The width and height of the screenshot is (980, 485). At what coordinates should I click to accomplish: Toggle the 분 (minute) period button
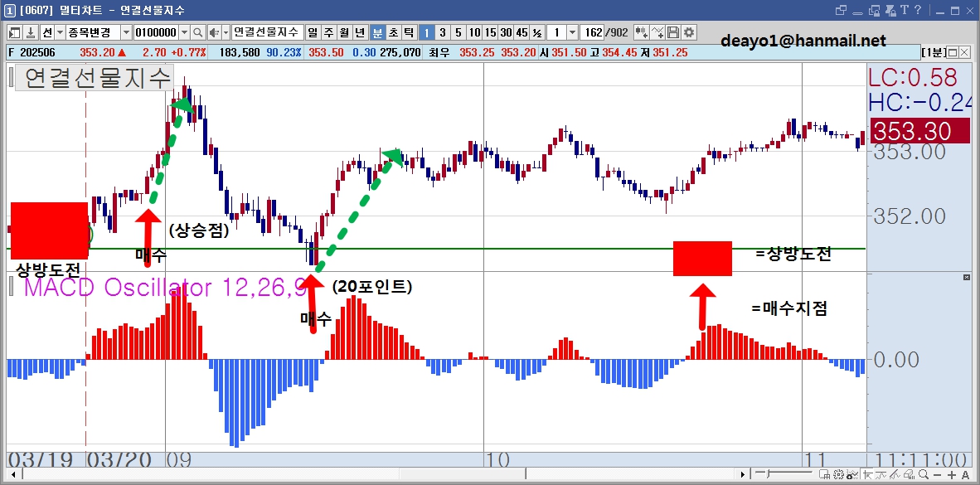point(377,32)
